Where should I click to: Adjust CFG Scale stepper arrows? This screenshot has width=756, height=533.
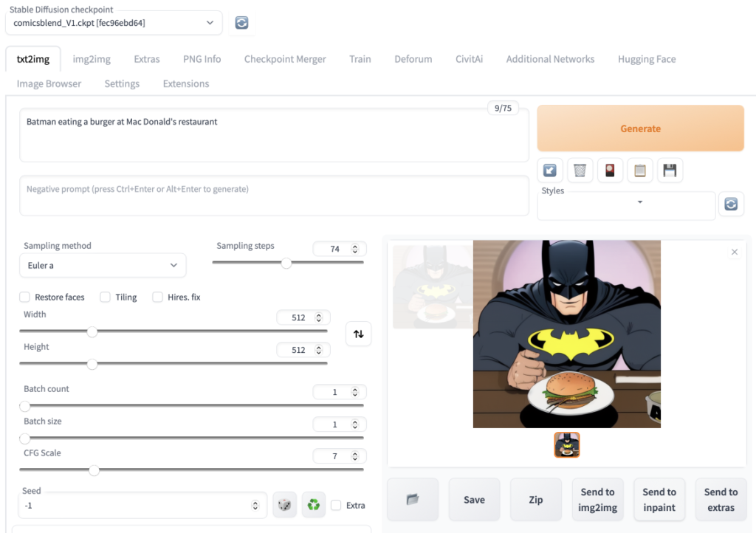pyautogui.click(x=355, y=456)
